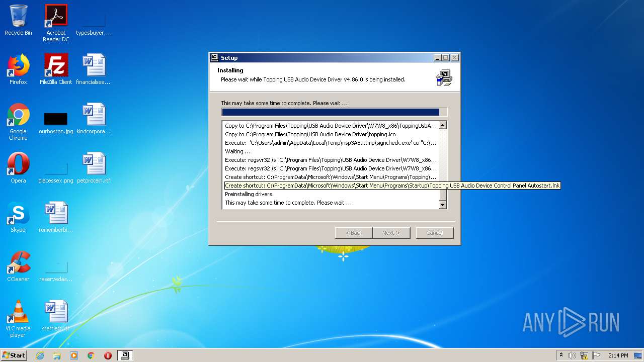The image size is (644, 362).
Task: Click the Setup window icon in title bar
Action: coord(215,58)
